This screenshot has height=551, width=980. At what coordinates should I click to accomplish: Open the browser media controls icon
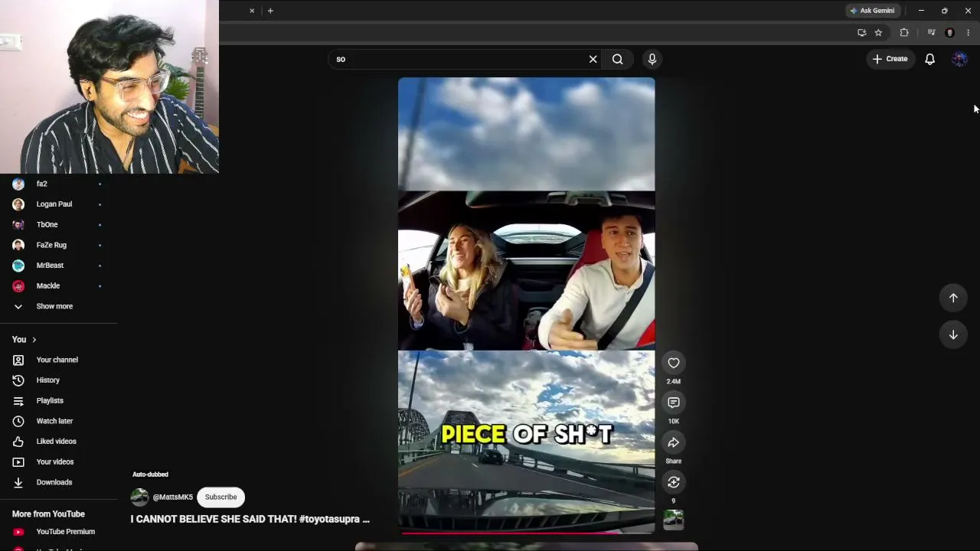(931, 33)
